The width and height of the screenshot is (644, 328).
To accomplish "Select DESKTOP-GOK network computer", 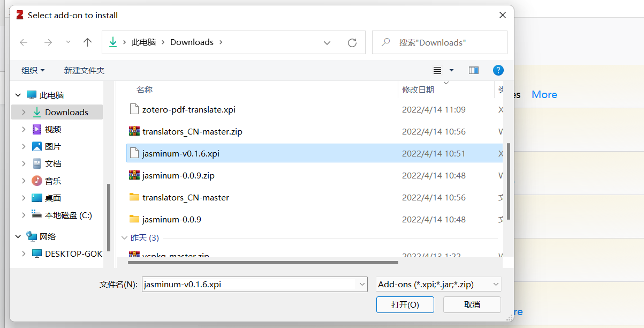I will [x=73, y=254].
